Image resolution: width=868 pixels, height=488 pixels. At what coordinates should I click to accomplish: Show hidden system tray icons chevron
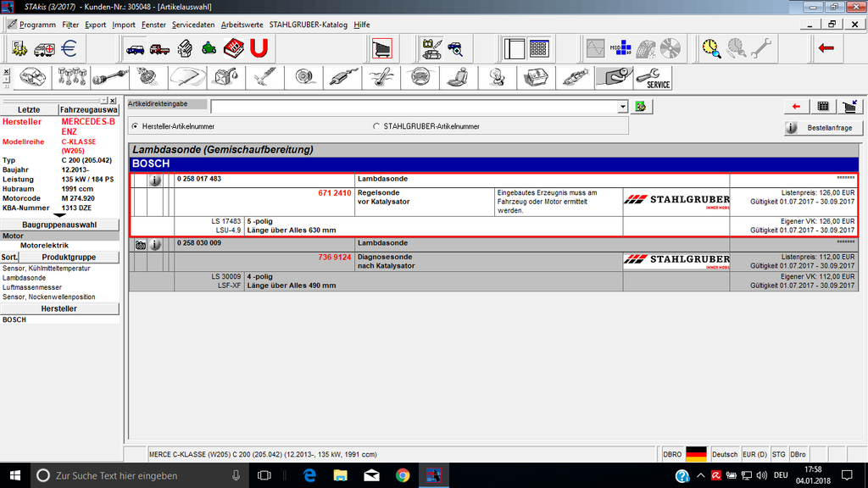click(700, 475)
